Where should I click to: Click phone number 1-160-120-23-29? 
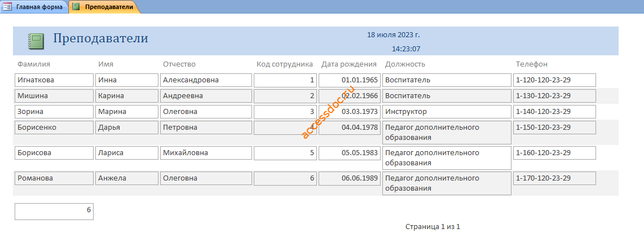click(554, 153)
